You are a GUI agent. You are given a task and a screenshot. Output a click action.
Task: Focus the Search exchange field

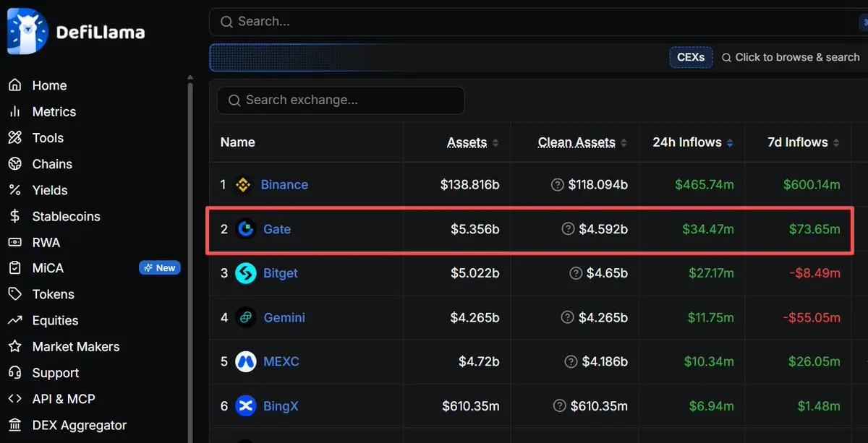pyautogui.click(x=341, y=100)
